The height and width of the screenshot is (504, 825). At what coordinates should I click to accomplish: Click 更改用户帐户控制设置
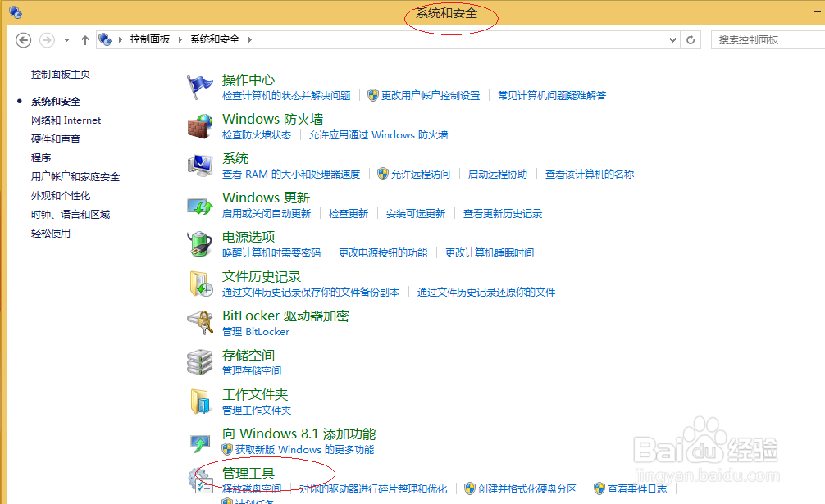click(431, 95)
